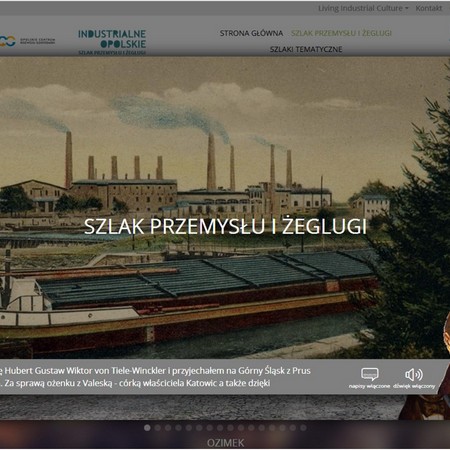Screen dimensions: 450x450
Task: Select the third carousel slide dot
Action: click(168, 428)
